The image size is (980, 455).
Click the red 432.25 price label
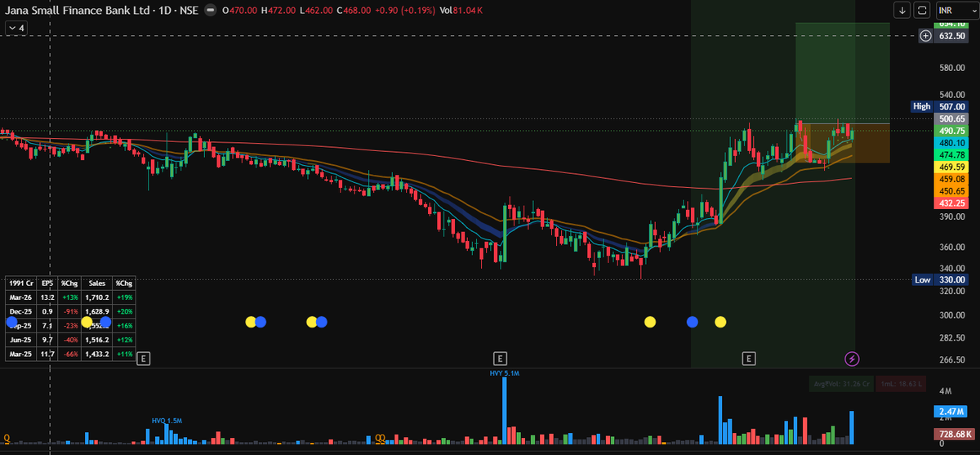coord(951,203)
